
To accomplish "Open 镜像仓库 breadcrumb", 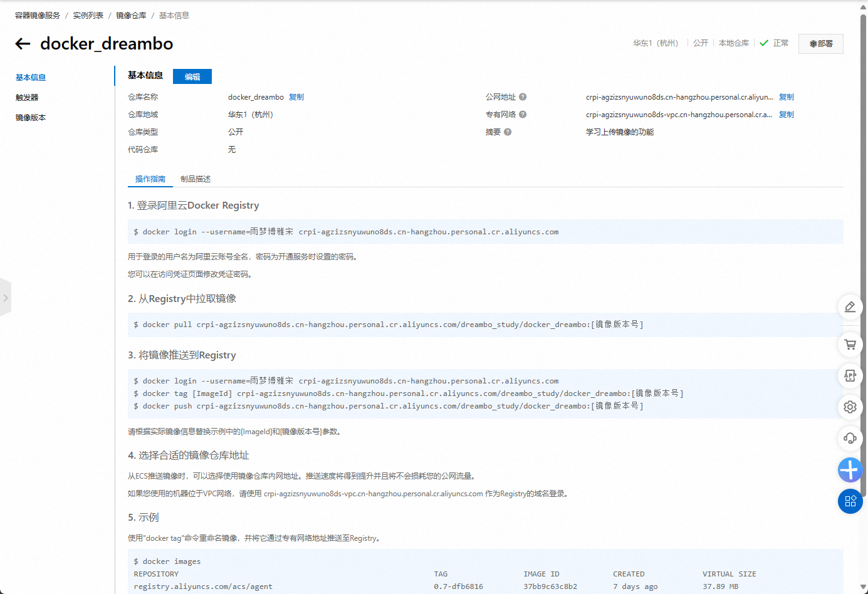I will (131, 16).
